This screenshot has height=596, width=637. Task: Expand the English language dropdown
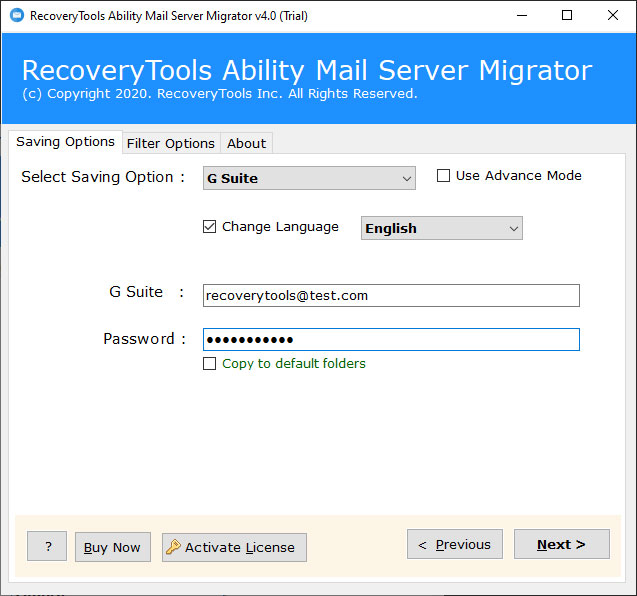(x=442, y=228)
